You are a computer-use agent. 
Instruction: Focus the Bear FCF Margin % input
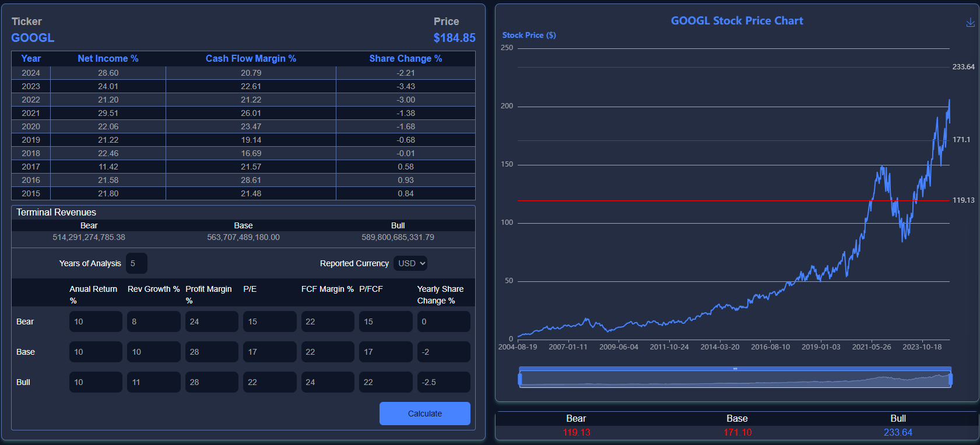click(x=327, y=322)
